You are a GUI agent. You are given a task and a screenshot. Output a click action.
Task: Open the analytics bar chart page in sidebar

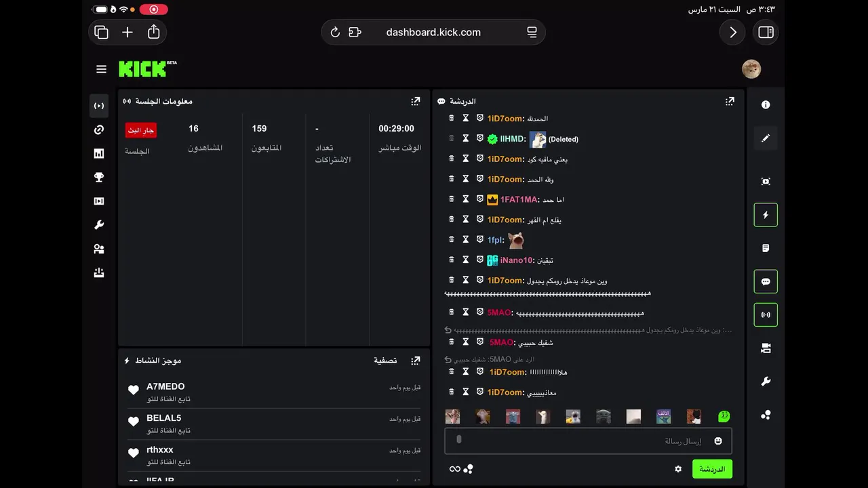99,154
